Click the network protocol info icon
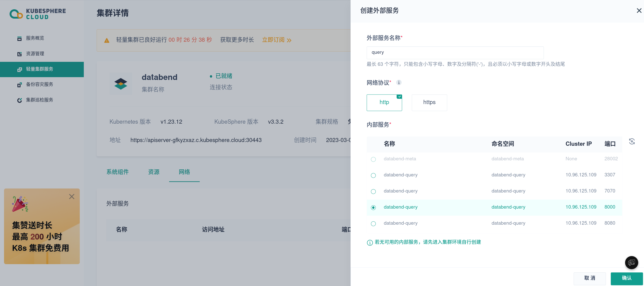The width and height of the screenshot is (644, 286). click(x=399, y=82)
